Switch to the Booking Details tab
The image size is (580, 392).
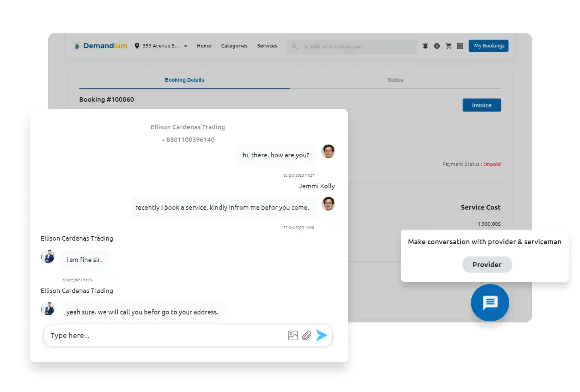[x=185, y=80]
